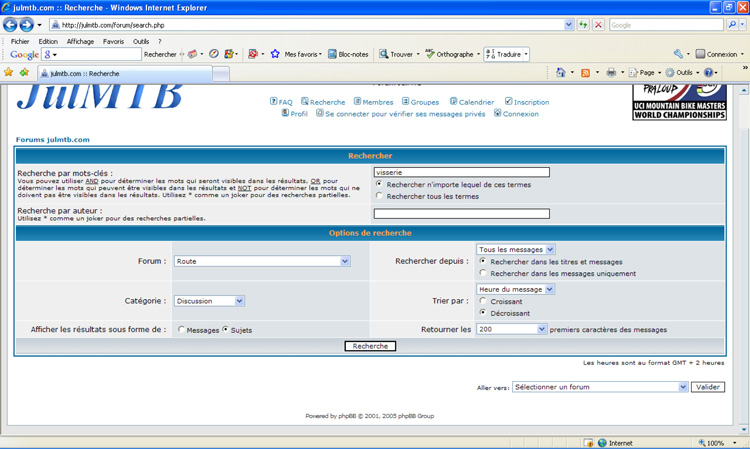The height and width of the screenshot is (449, 750).
Task: Choose 'Messages' results display radio button
Action: pos(181,329)
